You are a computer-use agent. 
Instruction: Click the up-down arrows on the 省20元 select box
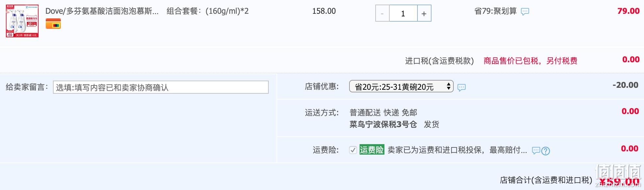click(449, 86)
